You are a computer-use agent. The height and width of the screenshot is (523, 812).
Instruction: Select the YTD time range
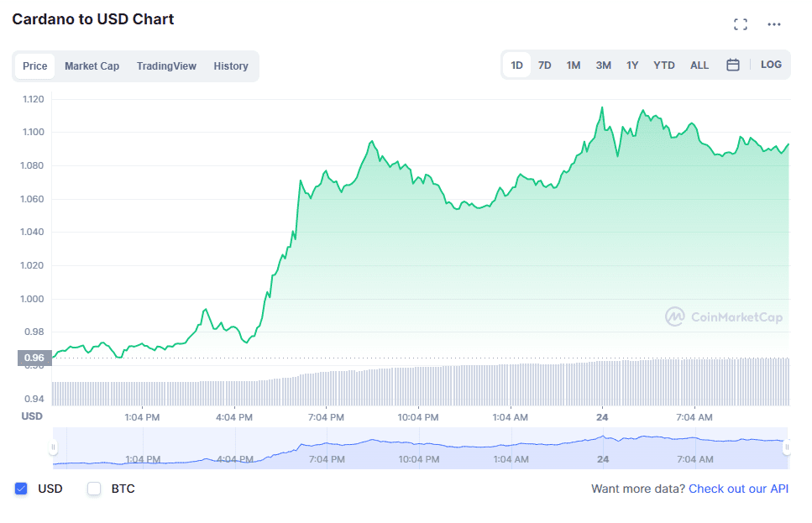point(663,64)
